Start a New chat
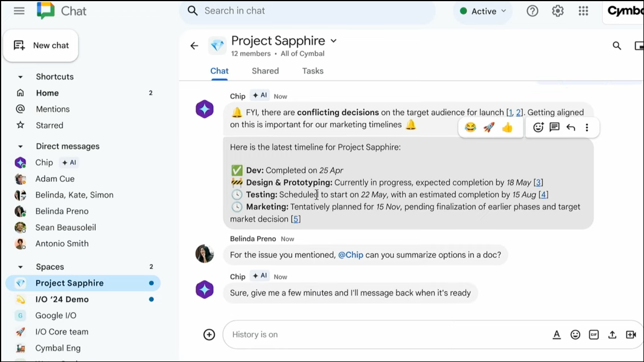The image size is (644, 362). (x=41, y=45)
